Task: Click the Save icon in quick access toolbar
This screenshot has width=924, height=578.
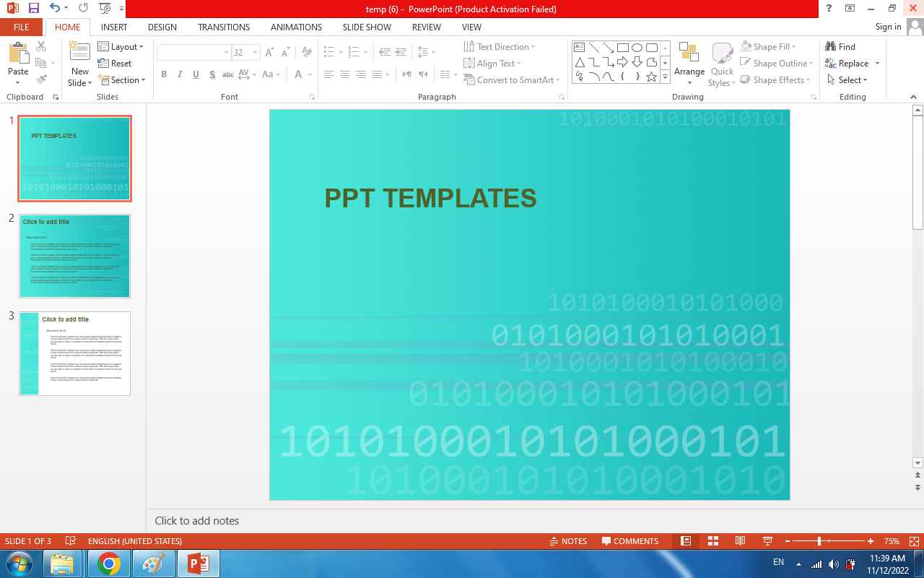Action: 33,9
